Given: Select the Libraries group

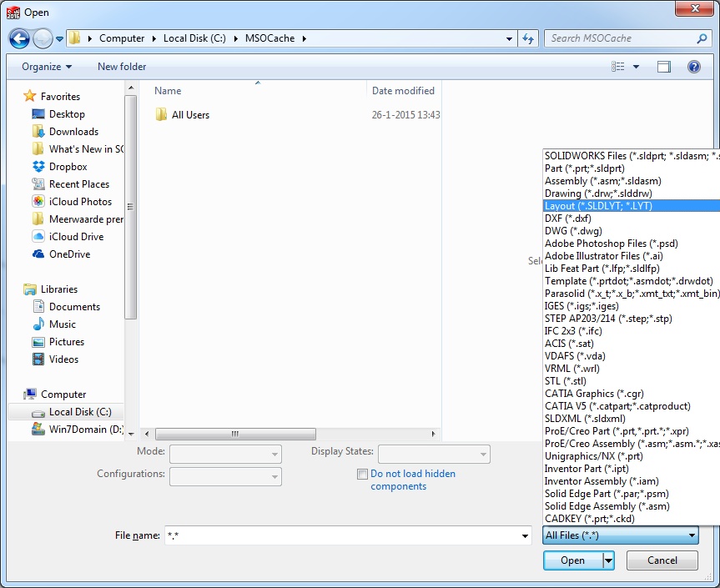Looking at the screenshot, I should point(51,289).
